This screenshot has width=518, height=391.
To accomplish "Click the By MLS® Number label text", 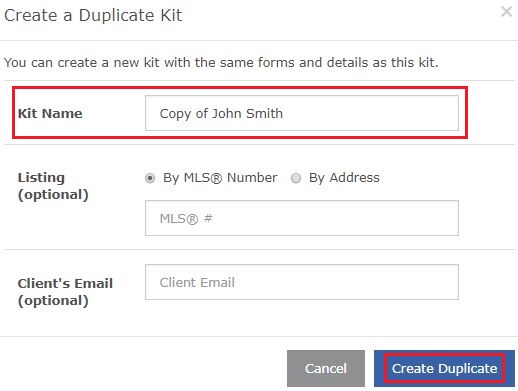I will click(x=220, y=178).
